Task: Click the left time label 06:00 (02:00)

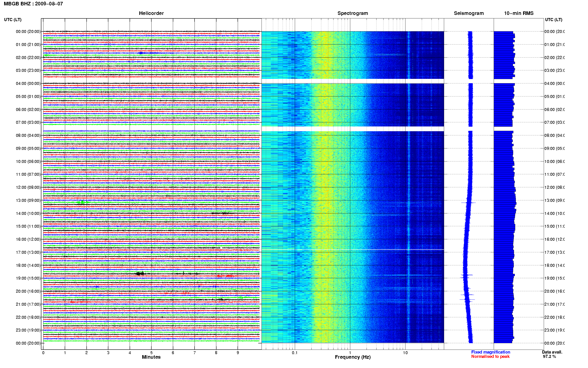Action: (x=28, y=109)
